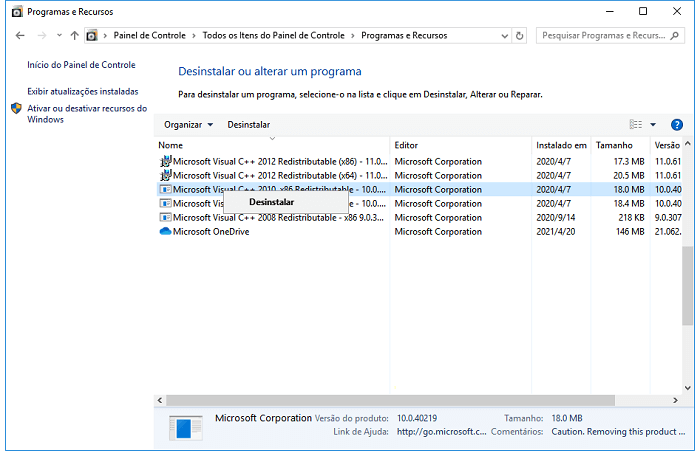The image size is (700, 456).
Task: Select Painel de Controle breadcrumb
Action: pyautogui.click(x=149, y=35)
